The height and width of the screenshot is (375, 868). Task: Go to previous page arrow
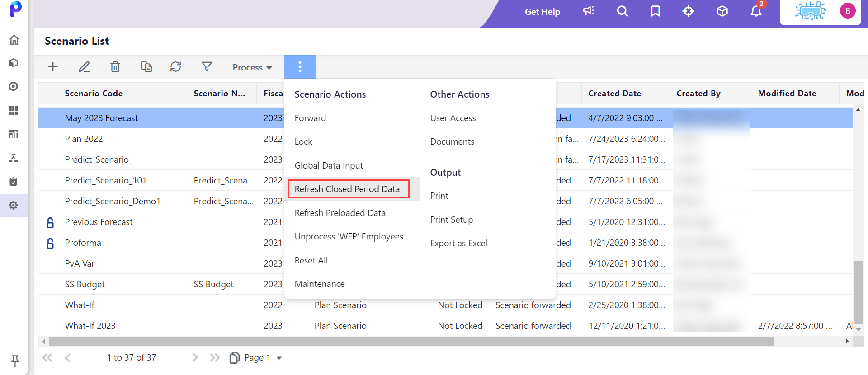67,358
